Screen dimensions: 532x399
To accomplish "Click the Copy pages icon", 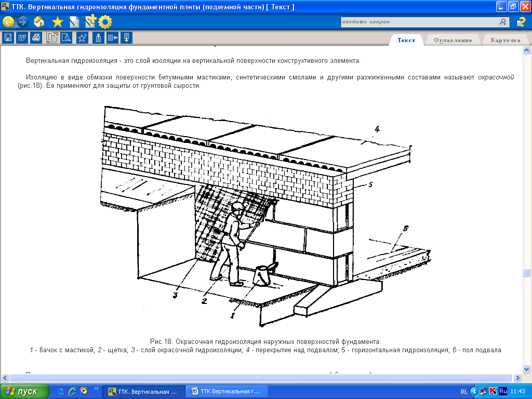I will (x=52, y=37).
